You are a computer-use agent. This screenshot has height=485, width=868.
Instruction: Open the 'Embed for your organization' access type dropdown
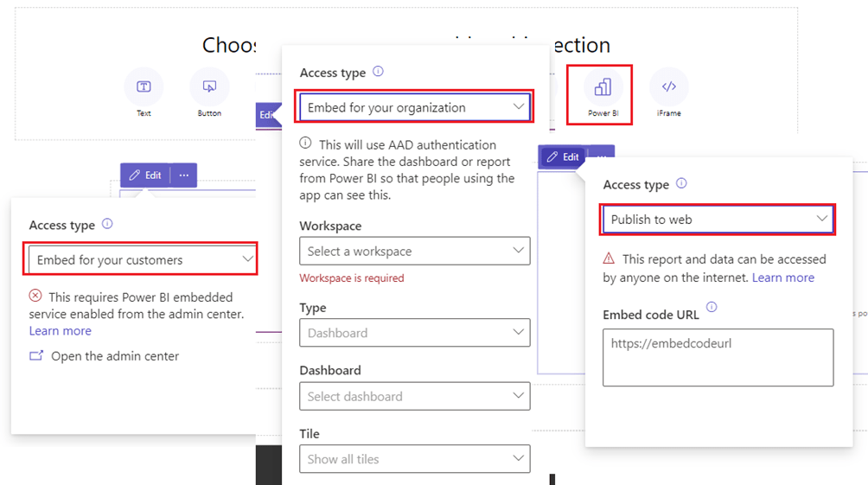coord(415,107)
